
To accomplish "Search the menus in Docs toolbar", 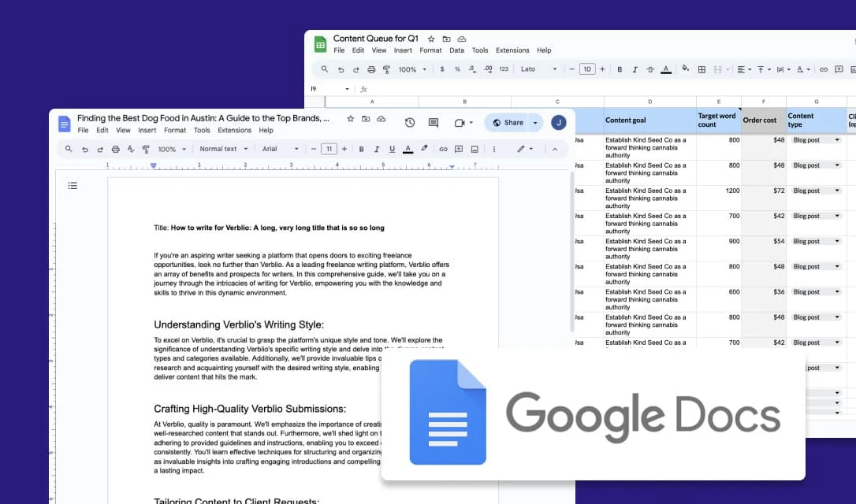I will (69, 149).
